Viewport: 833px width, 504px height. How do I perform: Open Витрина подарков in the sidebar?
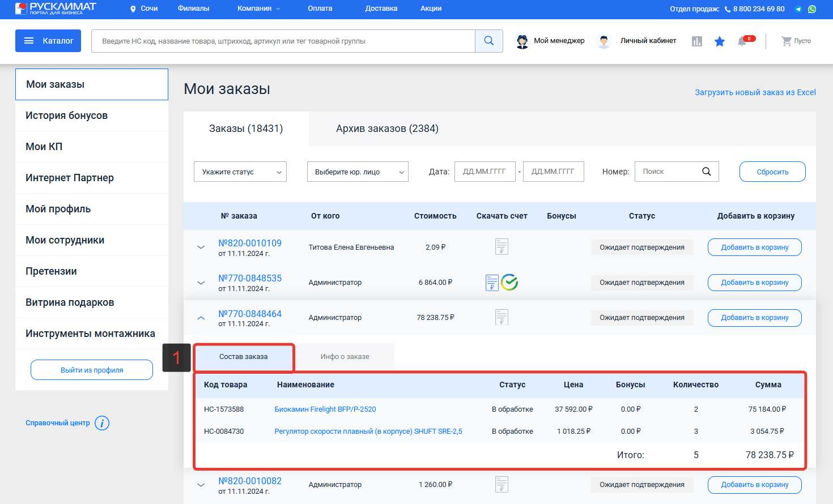pyautogui.click(x=92, y=302)
